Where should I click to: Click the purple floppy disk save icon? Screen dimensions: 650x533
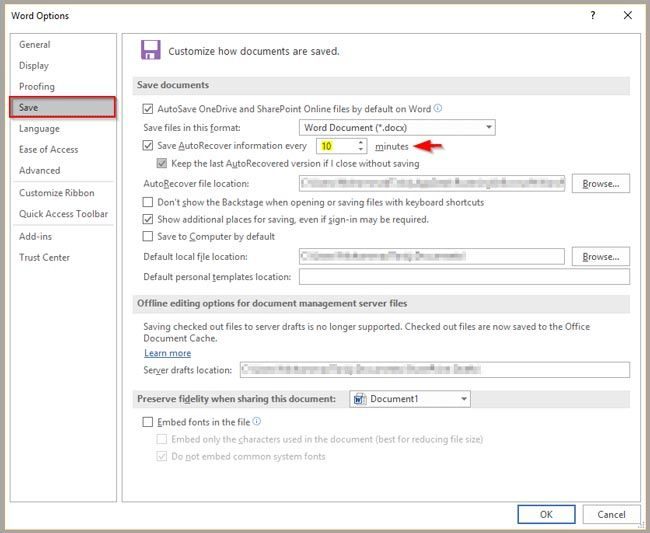click(x=150, y=50)
